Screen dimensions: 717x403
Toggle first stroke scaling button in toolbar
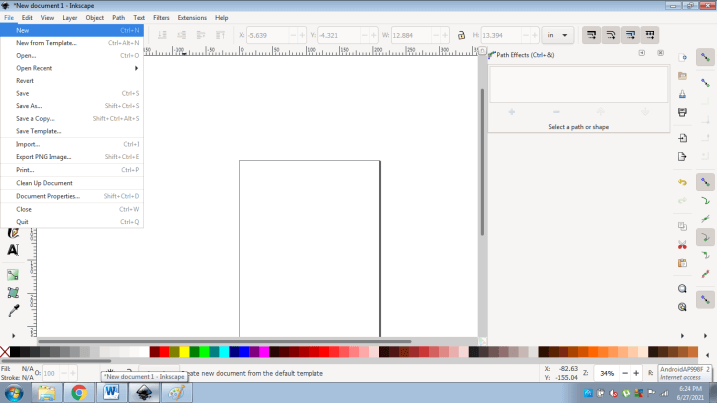590,35
